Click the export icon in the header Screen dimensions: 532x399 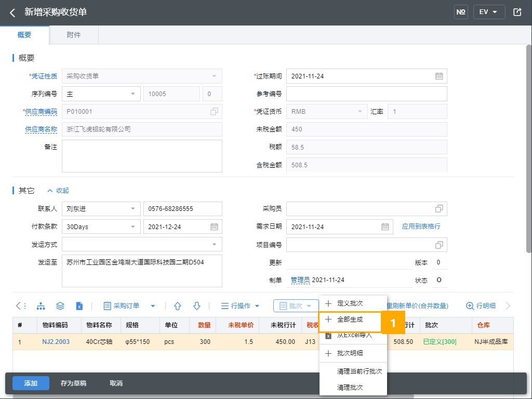(x=517, y=12)
